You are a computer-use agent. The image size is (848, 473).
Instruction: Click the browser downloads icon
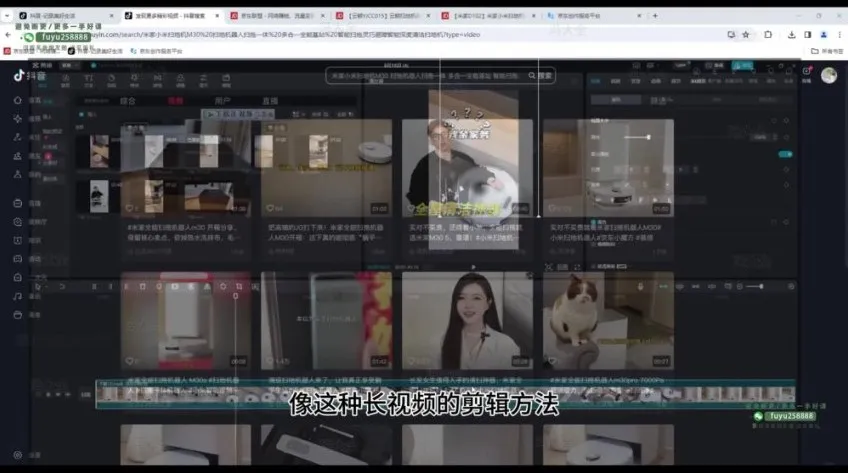792,34
